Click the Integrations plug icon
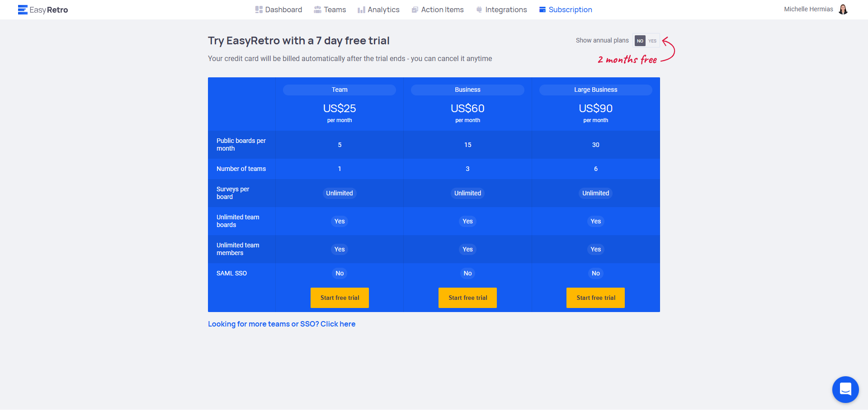This screenshot has height=412, width=868. click(479, 9)
